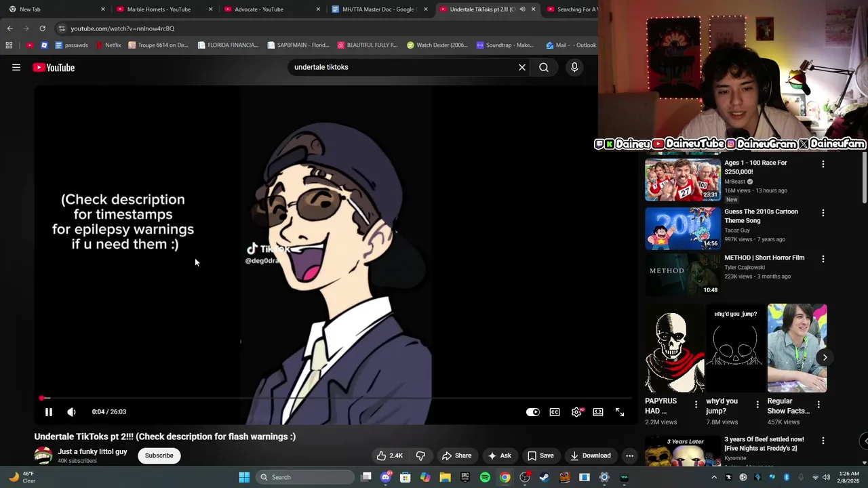Open the PAPYRUS HAD short thumbnail
868x488 pixels.
pyautogui.click(x=675, y=348)
